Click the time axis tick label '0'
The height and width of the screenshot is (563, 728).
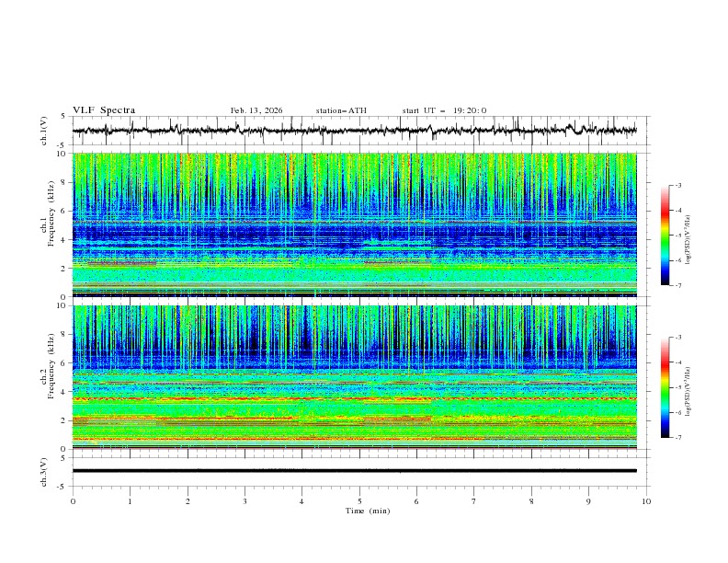tap(73, 501)
